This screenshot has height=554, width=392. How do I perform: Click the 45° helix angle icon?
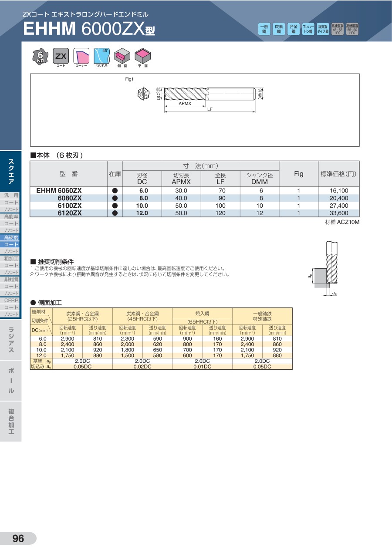tap(102, 56)
